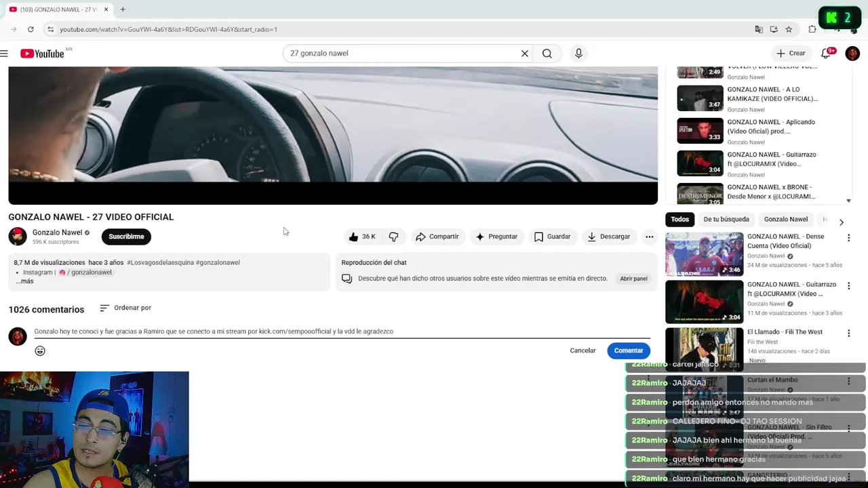Dislike the video with thumbs down
Viewport: 868px width, 488px height.
[393, 237]
